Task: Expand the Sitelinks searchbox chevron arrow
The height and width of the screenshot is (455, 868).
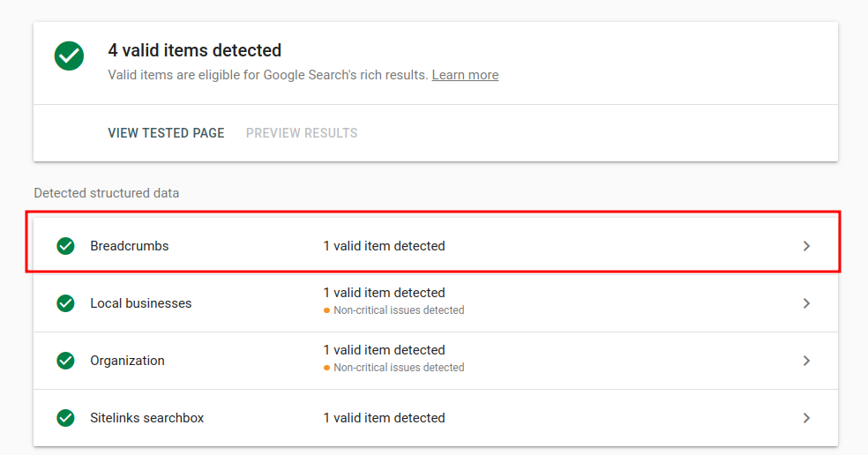Action: [x=806, y=418]
